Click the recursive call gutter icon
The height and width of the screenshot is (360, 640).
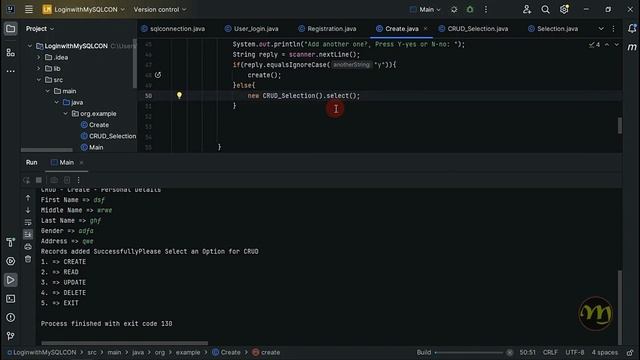point(158,75)
